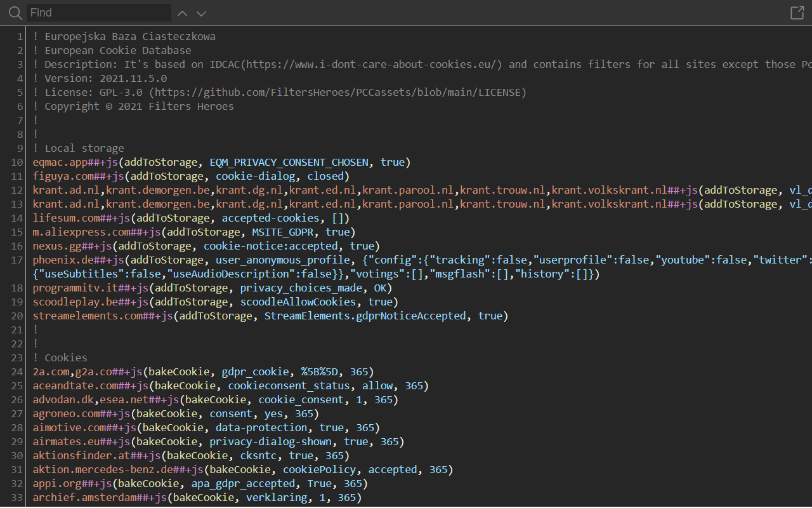The image size is (812, 508).
Task: Click the aceandtate.com cookieconsent_status line
Action: coord(231,385)
